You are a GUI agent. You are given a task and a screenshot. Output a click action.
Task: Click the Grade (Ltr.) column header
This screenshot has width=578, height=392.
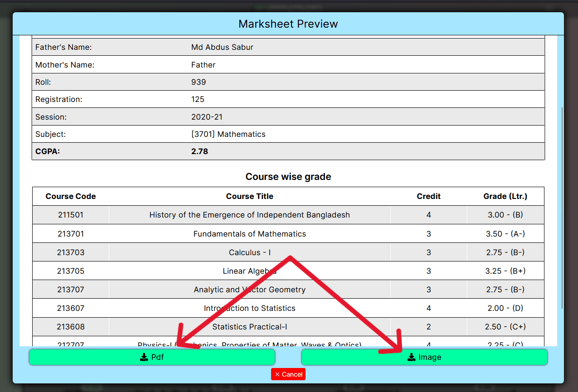[x=505, y=196]
